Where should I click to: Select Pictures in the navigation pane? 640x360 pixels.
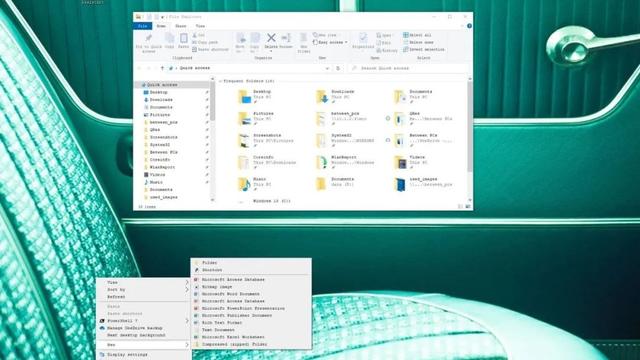pyautogui.click(x=160, y=115)
